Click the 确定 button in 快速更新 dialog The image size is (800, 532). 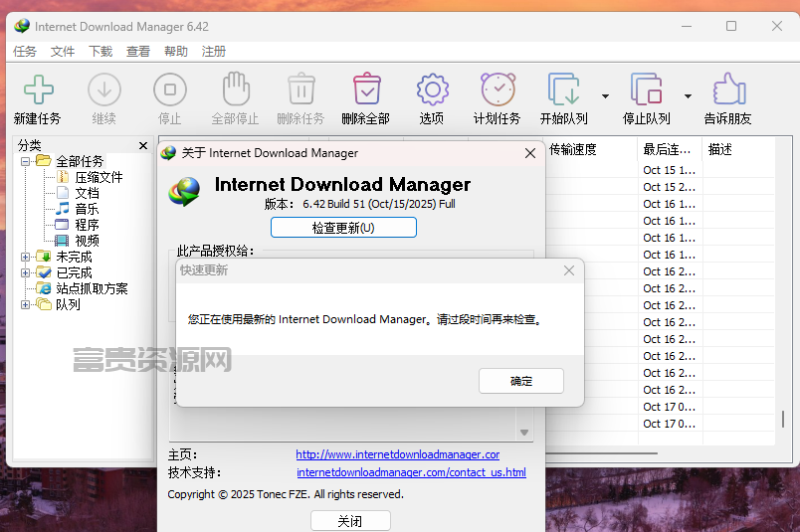pos(521,381)
